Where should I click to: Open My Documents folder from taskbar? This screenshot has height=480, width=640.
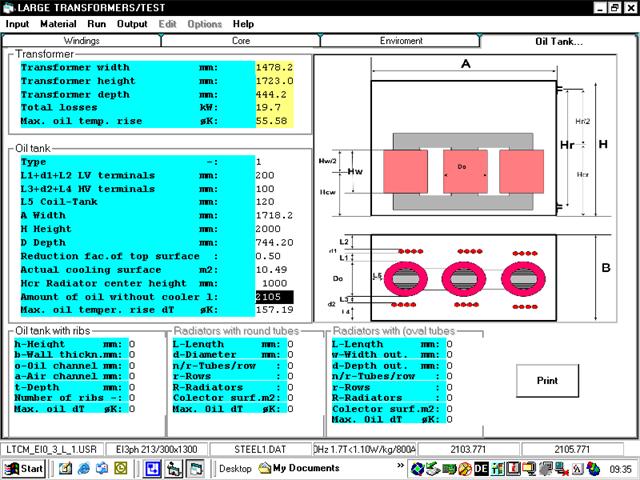click(x=299, y=468)
